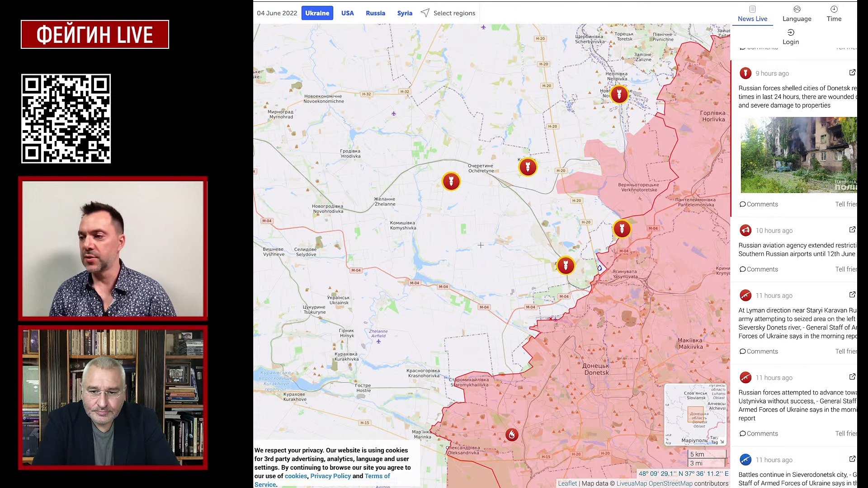The height and width of the screenshot is (488, 868).
Task: Click the coordinates readout on the map
Action: pyautogui.click(x=683, y=474)
